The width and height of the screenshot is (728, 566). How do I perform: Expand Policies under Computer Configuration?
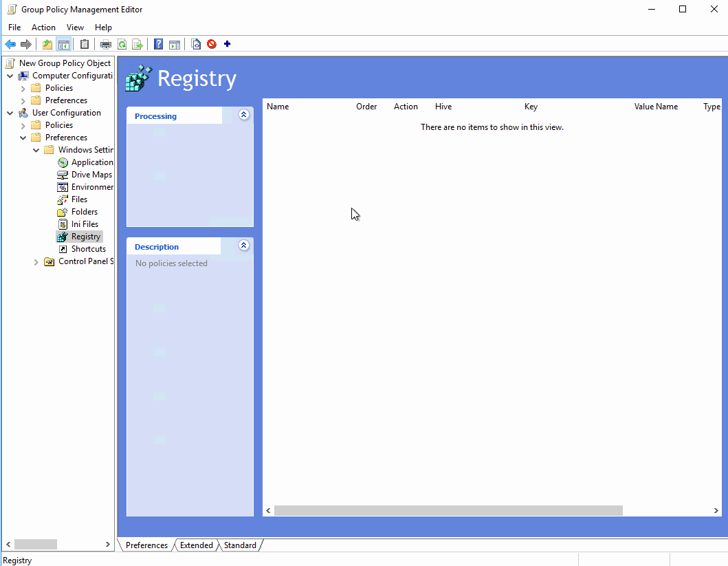[x=23, y=88]
